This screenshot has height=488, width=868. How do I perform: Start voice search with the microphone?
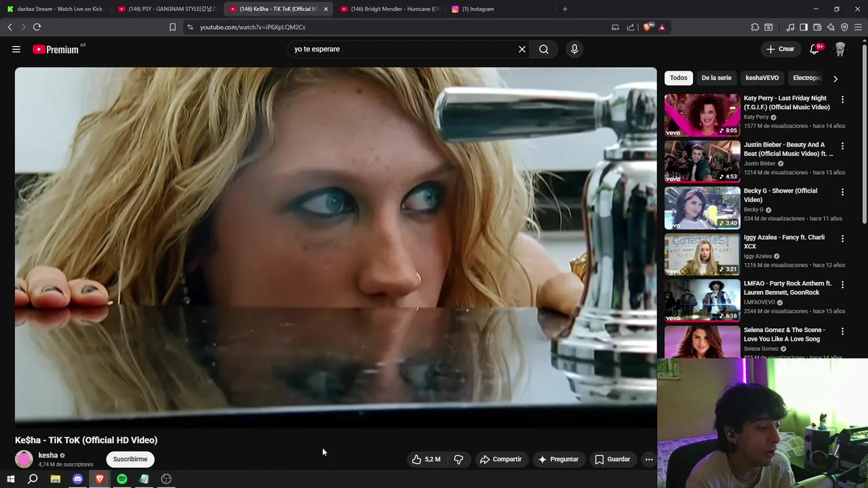(x=574, y=49)
